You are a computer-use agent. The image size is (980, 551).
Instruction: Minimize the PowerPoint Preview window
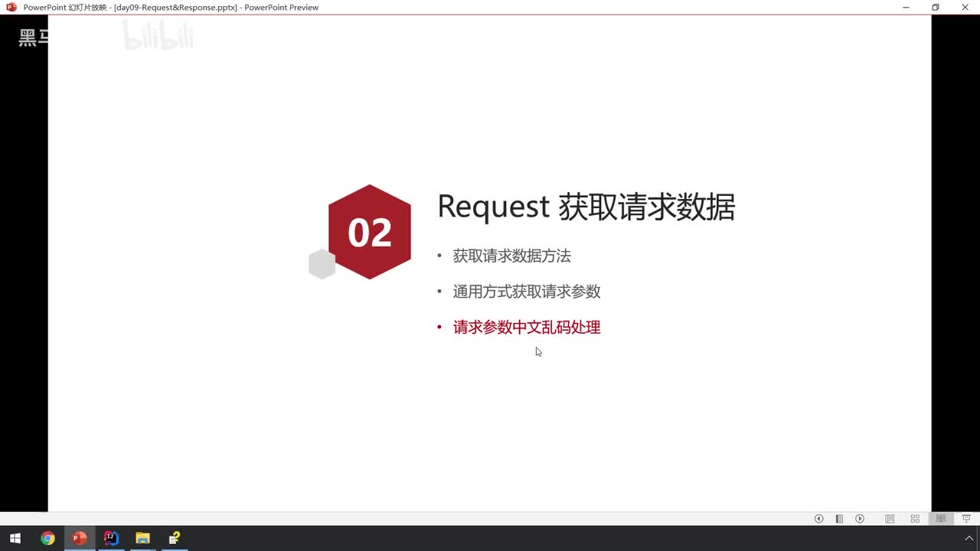pyautogui.click(x=906, y=7)
